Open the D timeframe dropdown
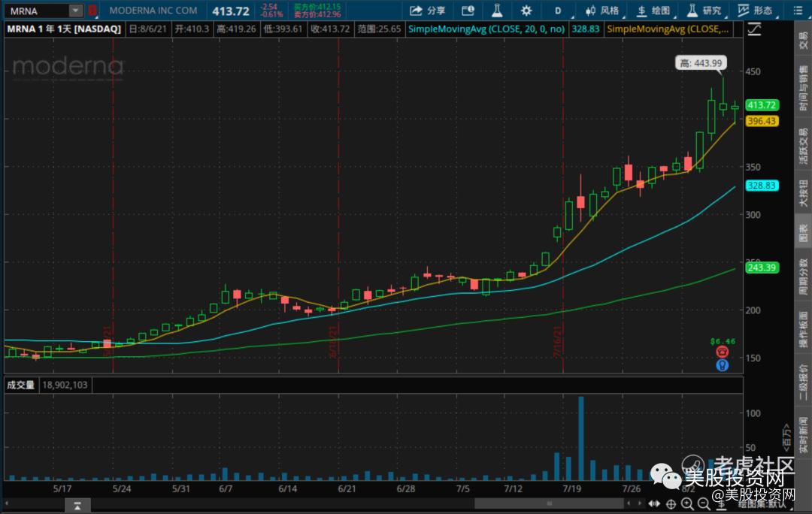Screen dimensions: 812x514 coord(558,11)
